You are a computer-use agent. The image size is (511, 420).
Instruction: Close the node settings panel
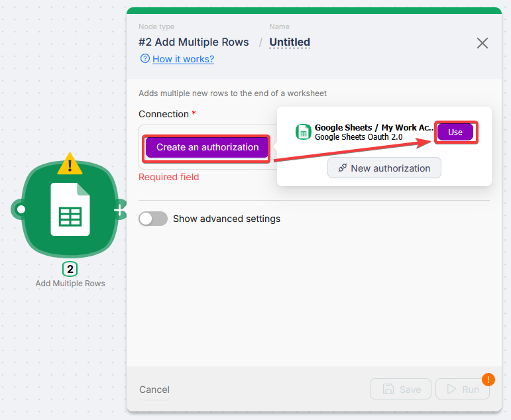point(483,43)
